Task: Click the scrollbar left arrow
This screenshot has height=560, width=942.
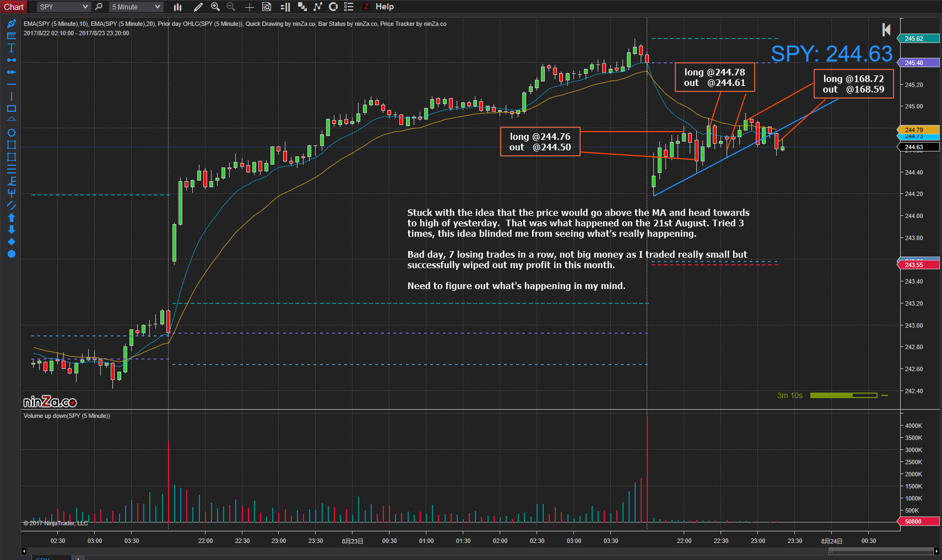Action: 24,551
